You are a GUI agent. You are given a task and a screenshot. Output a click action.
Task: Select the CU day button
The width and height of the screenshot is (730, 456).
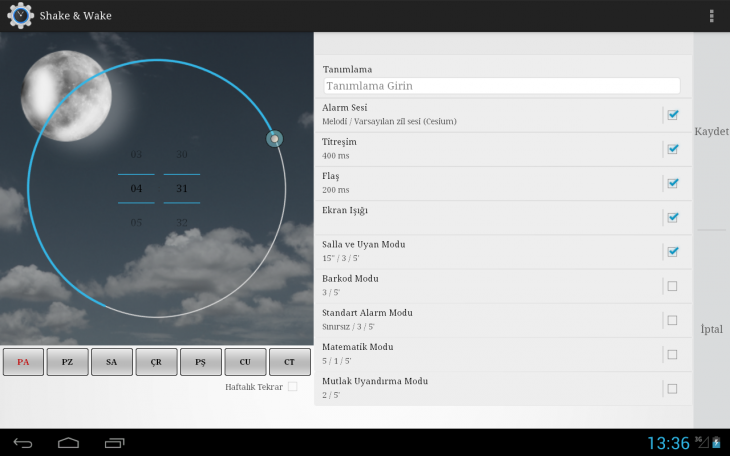coord(245,362)
